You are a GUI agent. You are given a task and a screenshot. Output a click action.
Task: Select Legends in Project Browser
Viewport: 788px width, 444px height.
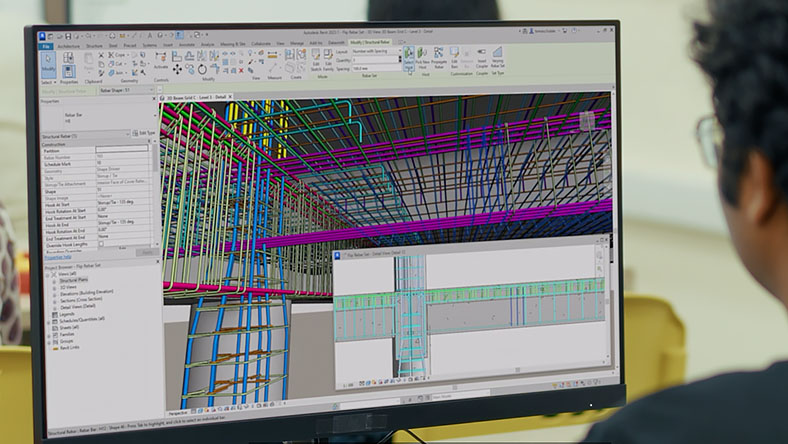(x=67, y=314)
